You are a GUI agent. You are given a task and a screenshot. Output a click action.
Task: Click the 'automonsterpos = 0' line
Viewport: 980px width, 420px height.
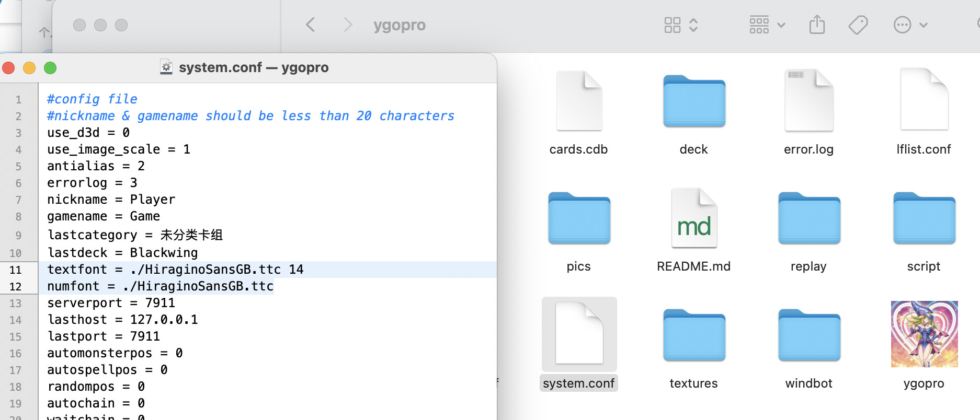coord(115,353)
